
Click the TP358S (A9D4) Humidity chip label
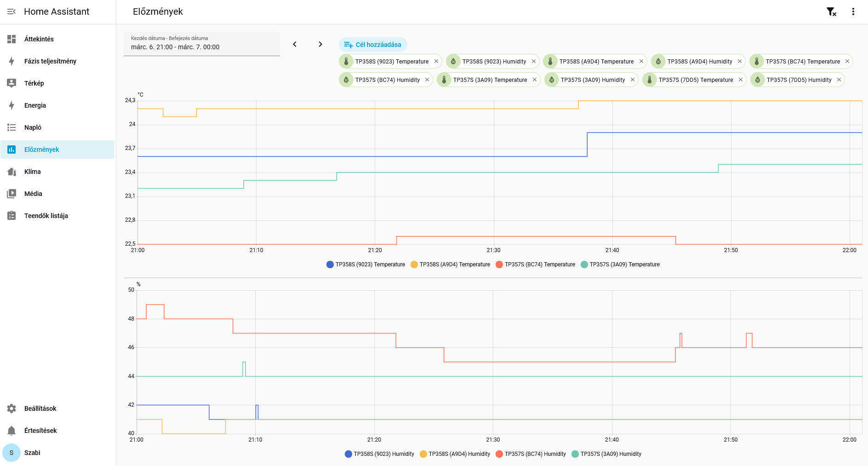[700, 62]
